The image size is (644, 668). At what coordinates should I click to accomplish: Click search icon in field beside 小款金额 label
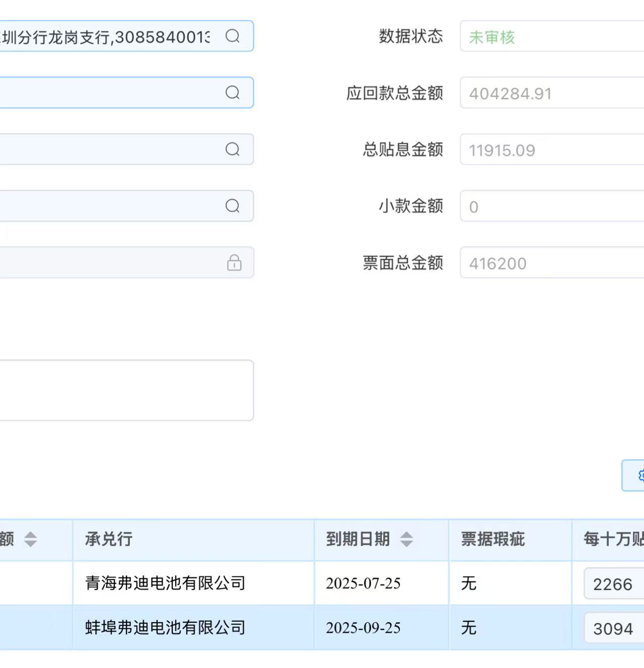[232, 206]
